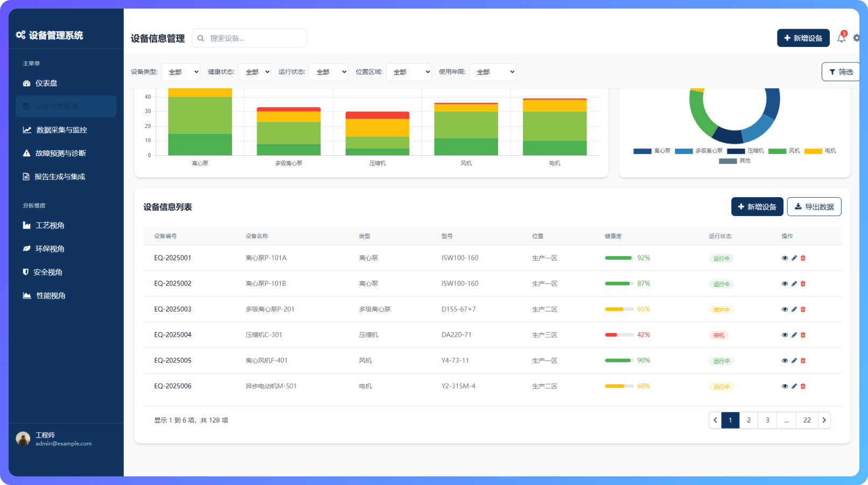Click the 压缩机 bar in the chart
868x485 pixels.
pyautogui.click(x=377, y=134)
